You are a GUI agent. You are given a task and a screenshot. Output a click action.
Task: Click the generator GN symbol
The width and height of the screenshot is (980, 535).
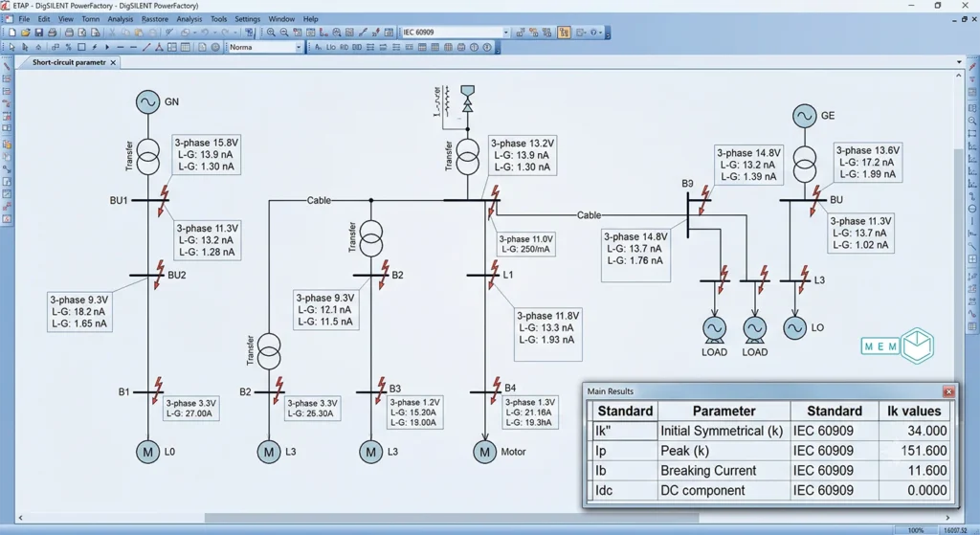point(148,101)
